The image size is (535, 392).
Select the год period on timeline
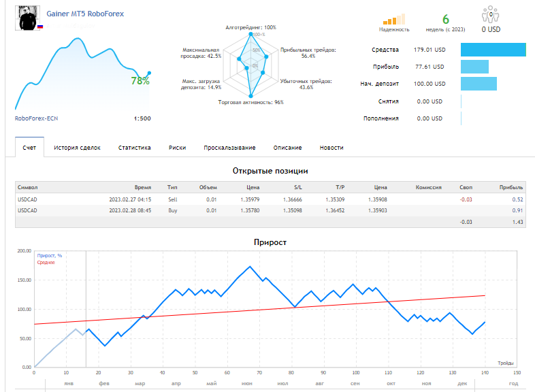click(x=513, y=384)
